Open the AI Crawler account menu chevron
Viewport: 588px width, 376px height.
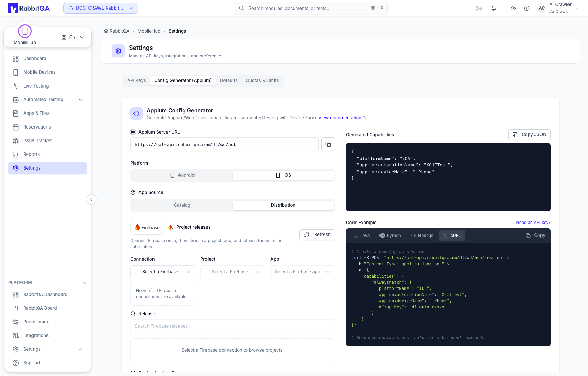pos(576,8)
